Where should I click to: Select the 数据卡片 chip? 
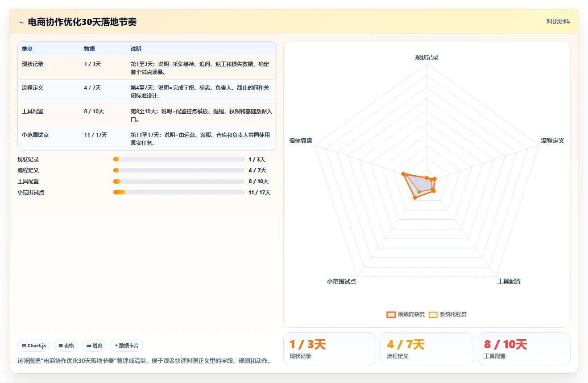[x=127, y=346]
